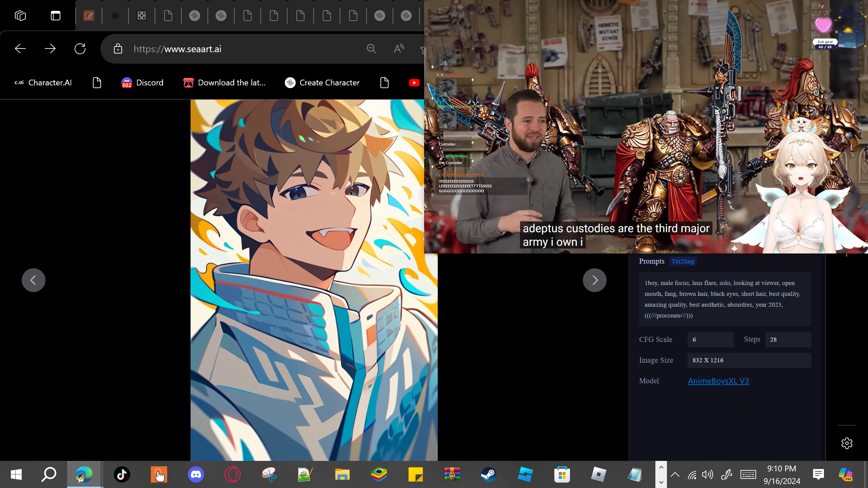This screenshot has height=488, width=868.
Task: Switch to the tab with the dark circle icon
Action: (x=115, y=16)
